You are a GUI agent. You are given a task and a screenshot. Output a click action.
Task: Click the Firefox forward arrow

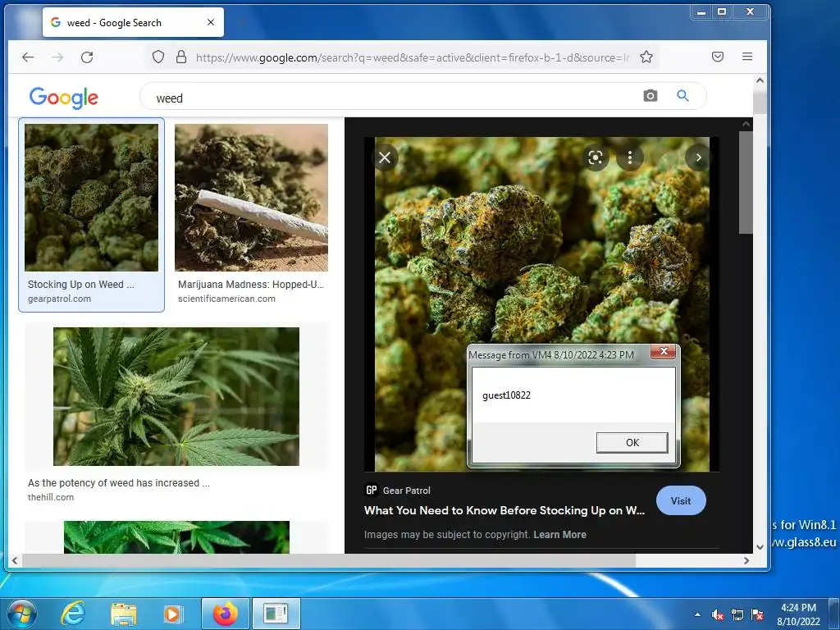[x=57, y=57]
